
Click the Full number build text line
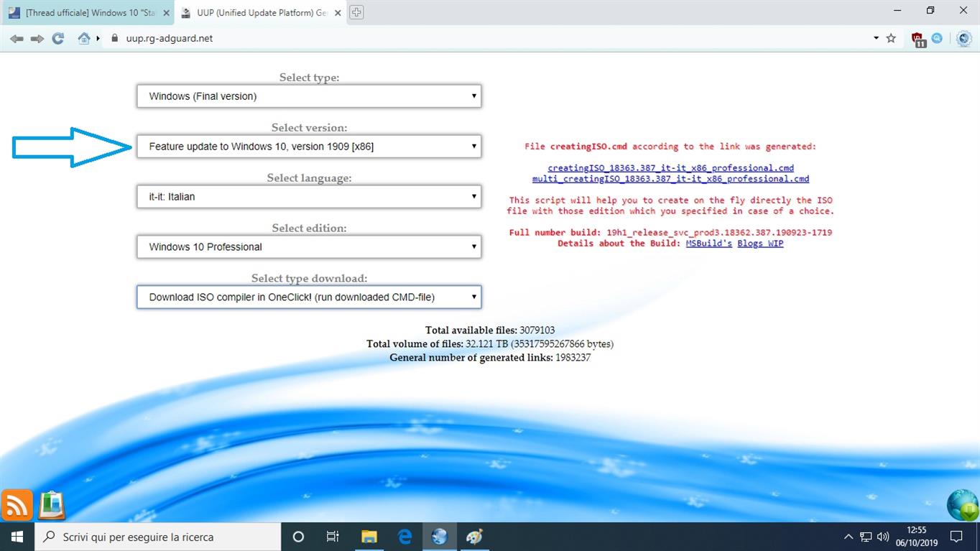point(670,233)
